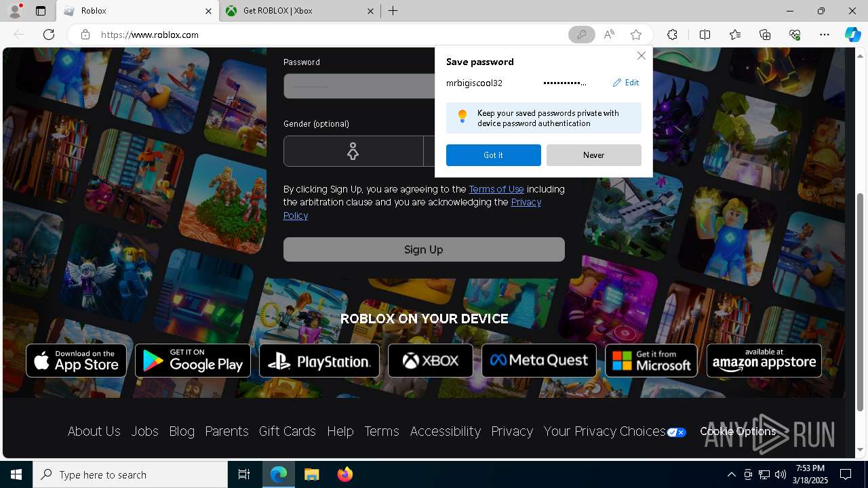Screen dimensions: 868x488
Task: Open Get it on Google Play badge
Action: coord(193,361)
